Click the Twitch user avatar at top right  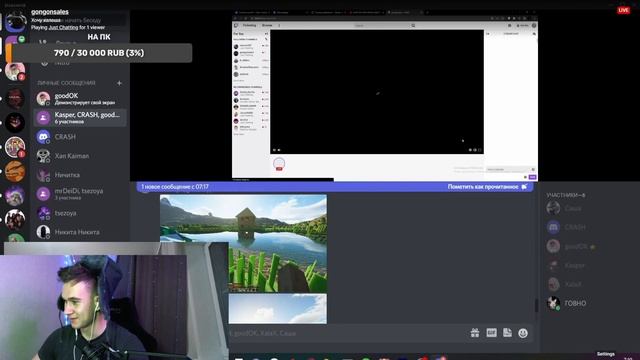pos(534,25)
